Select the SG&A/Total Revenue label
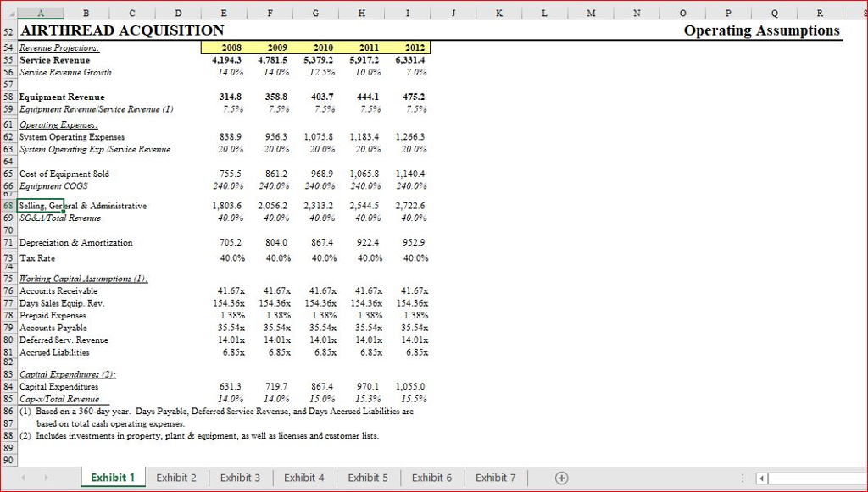The width and height of the screenshot is (868, 492). click(60, 218)
